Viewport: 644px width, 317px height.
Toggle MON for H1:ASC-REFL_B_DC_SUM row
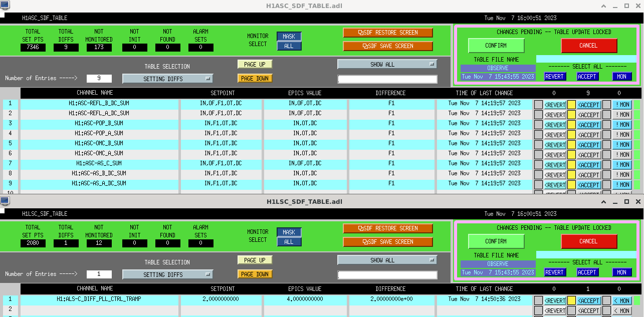click(x=622, y=105)
